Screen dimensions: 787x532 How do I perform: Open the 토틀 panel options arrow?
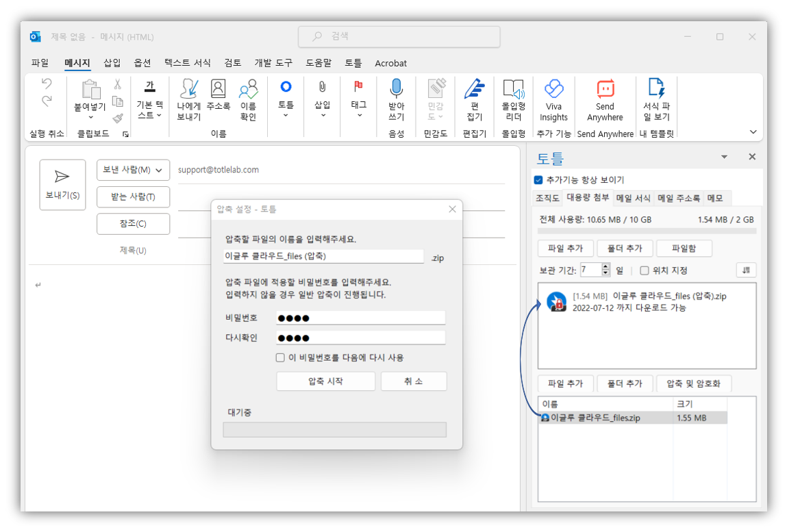click(724, 157)
